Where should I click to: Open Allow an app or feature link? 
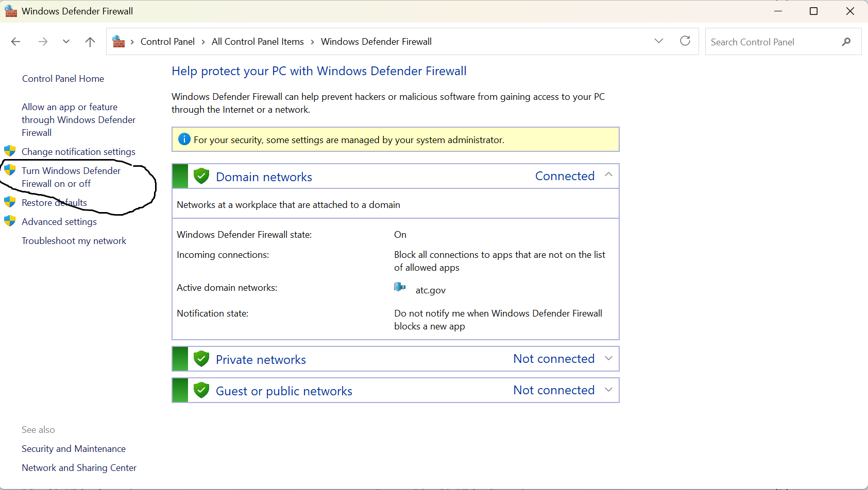click(x=78, y=120)
